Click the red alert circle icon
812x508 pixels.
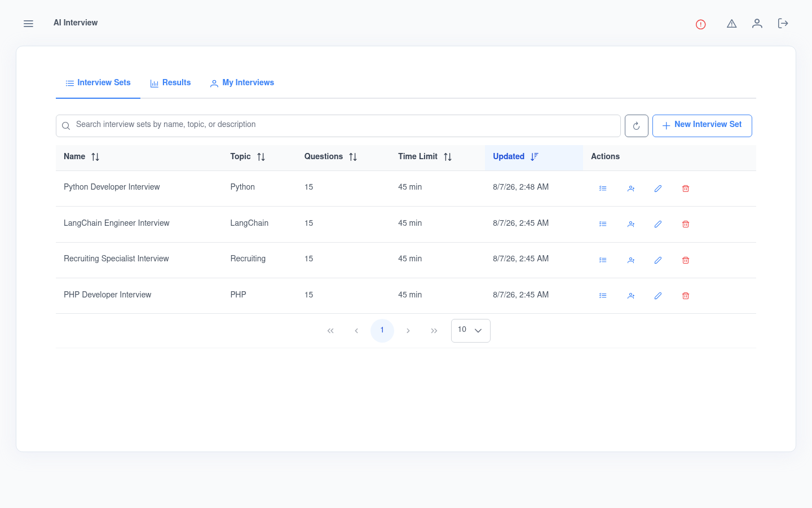pos(700,24)
